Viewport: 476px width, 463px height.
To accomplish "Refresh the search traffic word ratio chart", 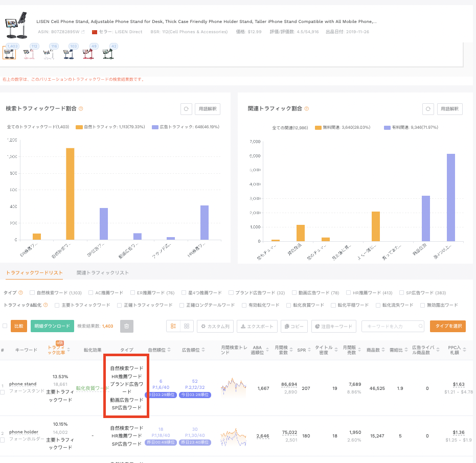I will (186, 109).
